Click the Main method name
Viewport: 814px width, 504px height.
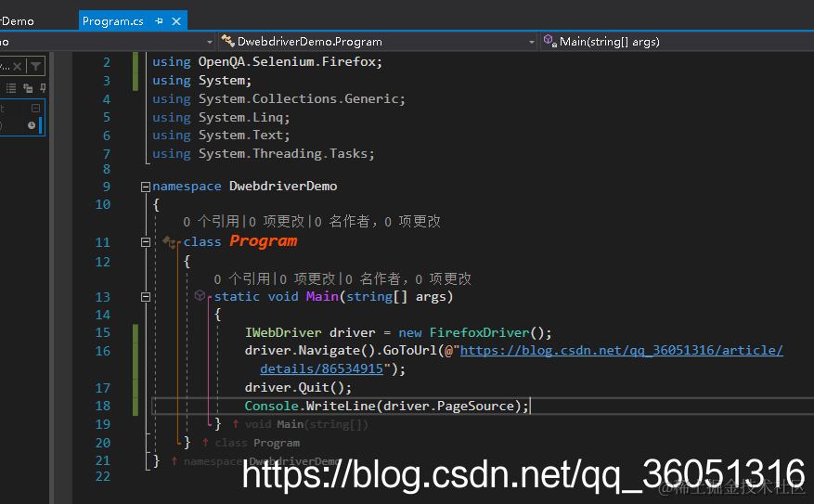322,296
